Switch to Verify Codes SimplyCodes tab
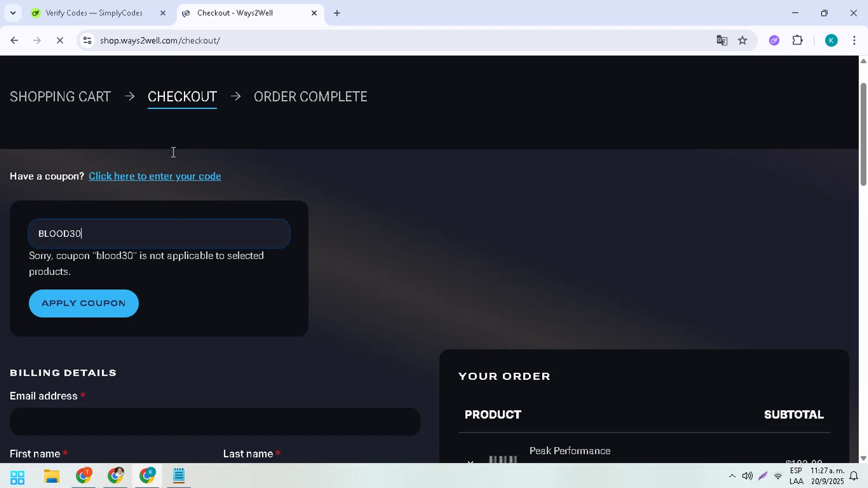This screenshot has width=868, height=488. coord(94,13)
